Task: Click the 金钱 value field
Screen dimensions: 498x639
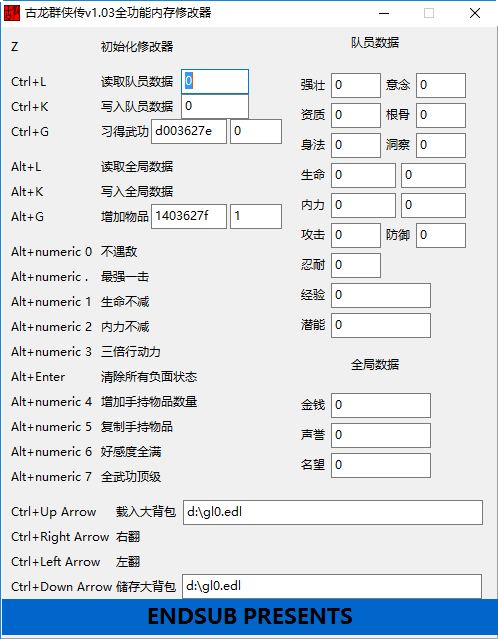Action: (x=381, y=405)
